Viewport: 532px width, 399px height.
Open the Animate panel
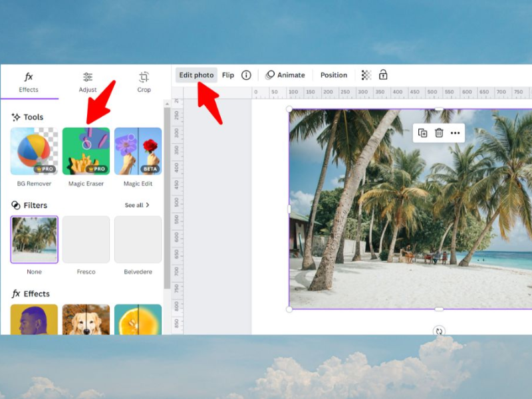285,74
